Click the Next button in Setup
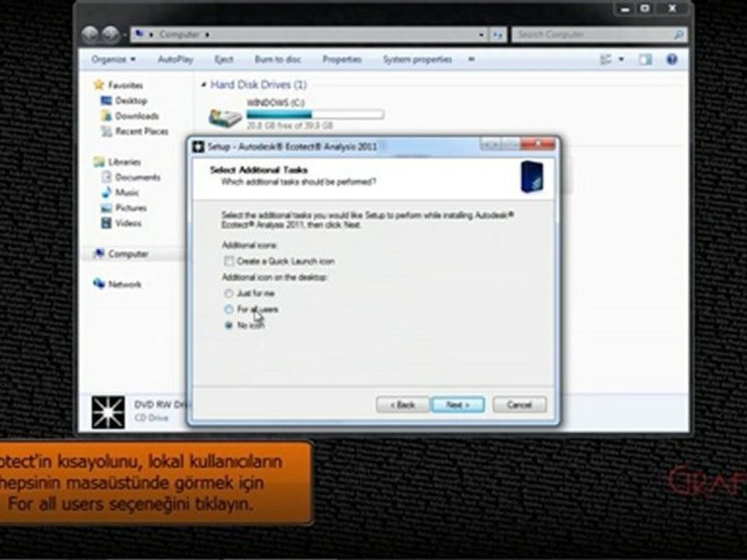Screen dimensions: 747x560 click(458, 404)
